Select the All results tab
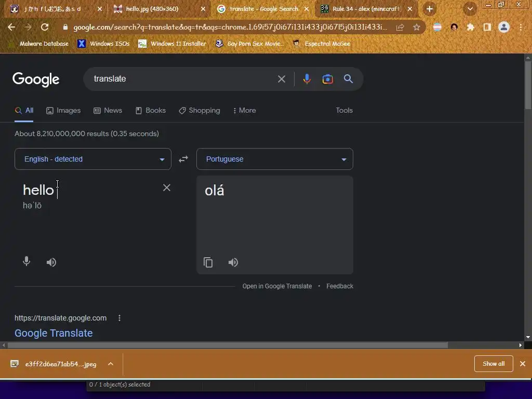This screenshot has height=399, width=532. coord(24,110)
